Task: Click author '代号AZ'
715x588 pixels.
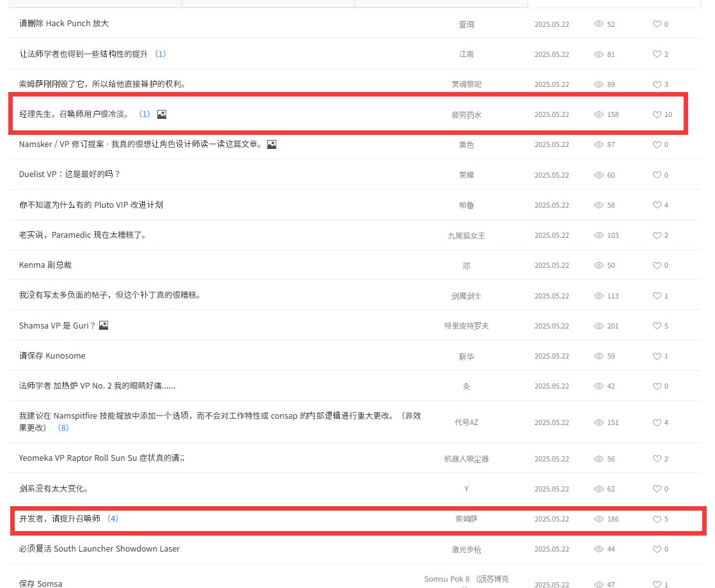Action: [466, 422]
